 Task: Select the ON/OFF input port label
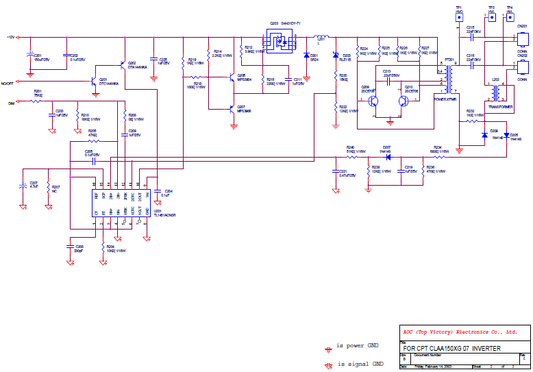tap(7, 83)
